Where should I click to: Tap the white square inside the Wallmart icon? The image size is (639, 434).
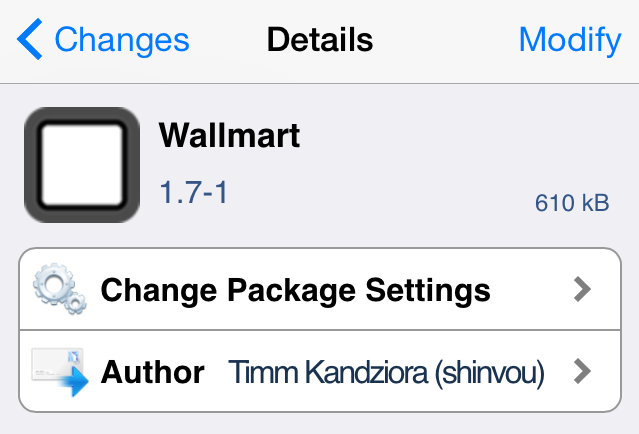point(82,164)
